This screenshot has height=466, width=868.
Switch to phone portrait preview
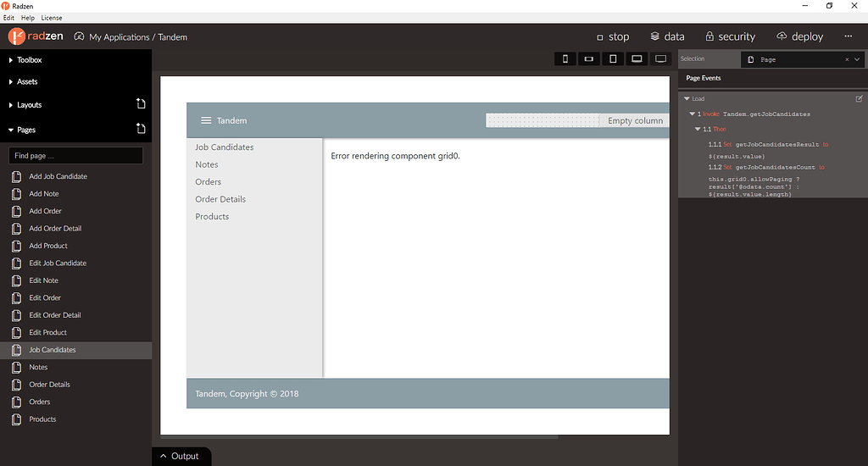tap(565, 58)
